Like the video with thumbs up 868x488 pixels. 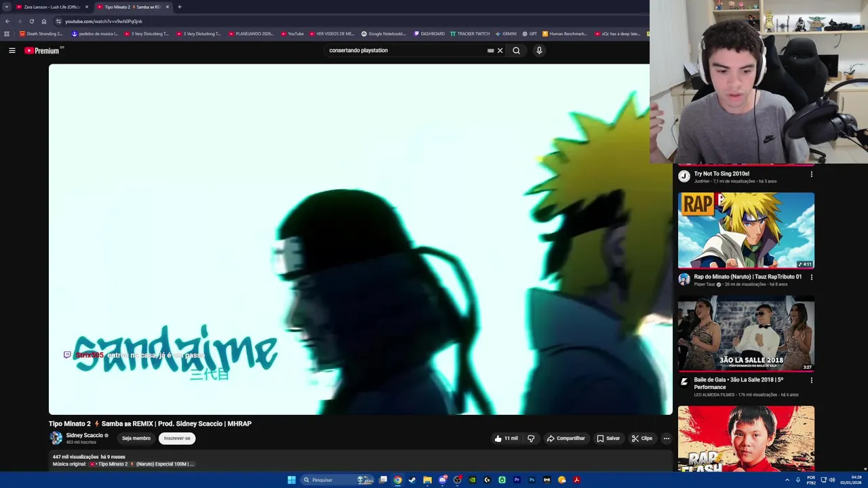coord(507,439)
